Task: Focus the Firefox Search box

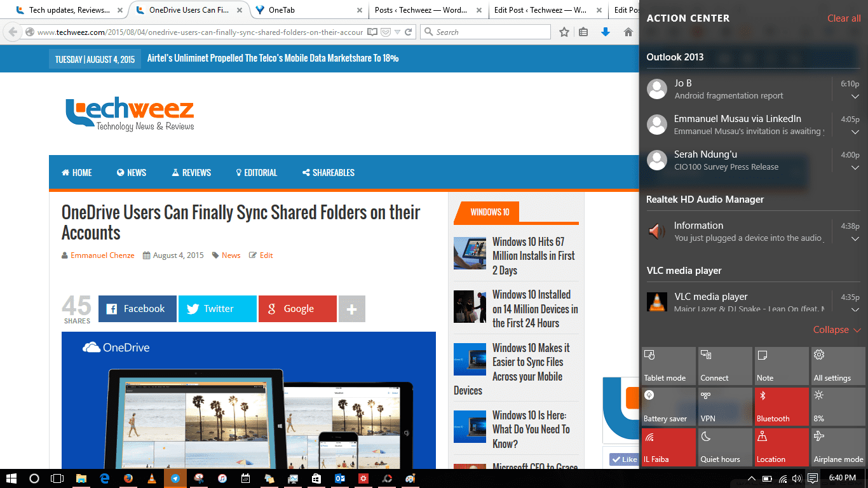Action: tap(486, 32)
